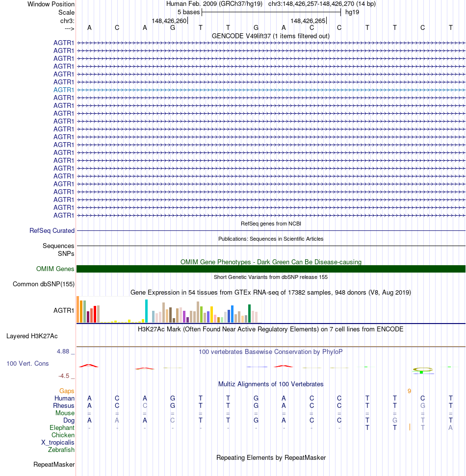The height and width of the screenshot is (476, 466).
Task: Click the Common dbSNP(155) track label
Action: [x=44, y=284]
